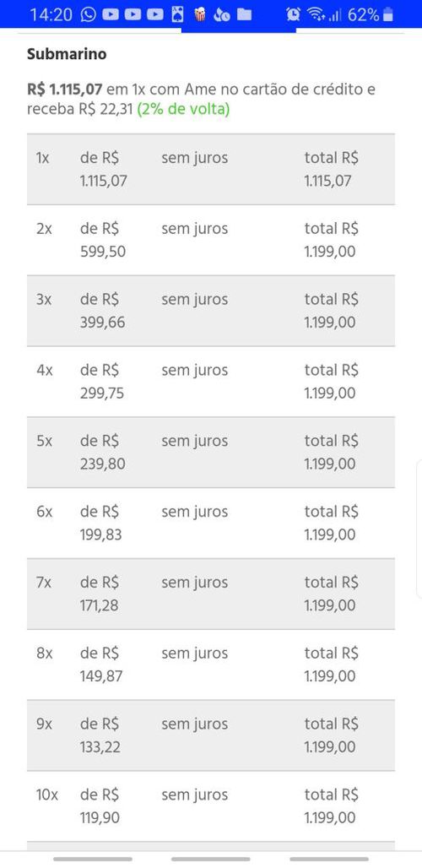
Task: Tap the middle navigation bar handle at bottom
Action: [211, 860]
